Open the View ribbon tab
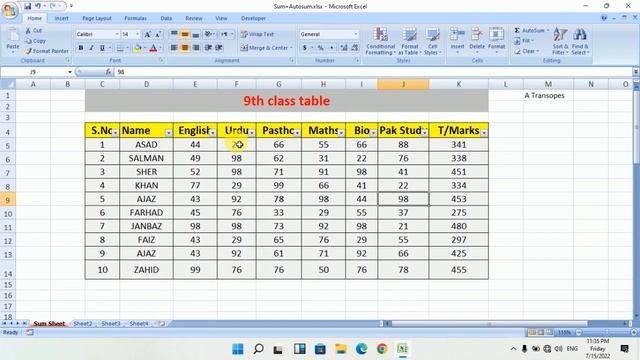The height and width of the screenshot is (360, 640). [221, 18]
